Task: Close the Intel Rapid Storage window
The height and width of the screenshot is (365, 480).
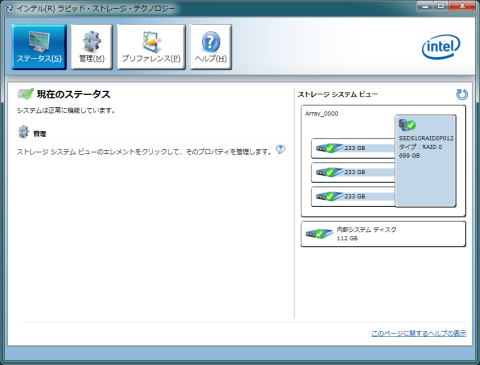Action: [x=462, y=6]
